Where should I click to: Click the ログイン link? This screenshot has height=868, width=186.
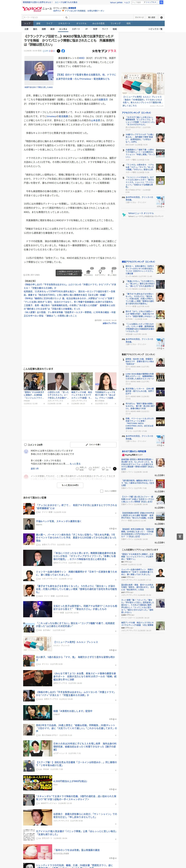click(x=57, y=11)
